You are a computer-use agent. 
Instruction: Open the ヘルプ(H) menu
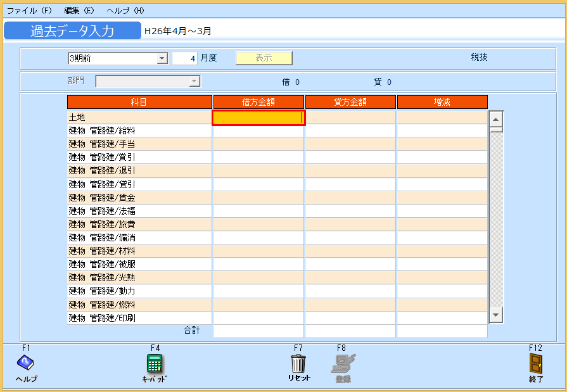pyautogui.click(x=125, y=11)
